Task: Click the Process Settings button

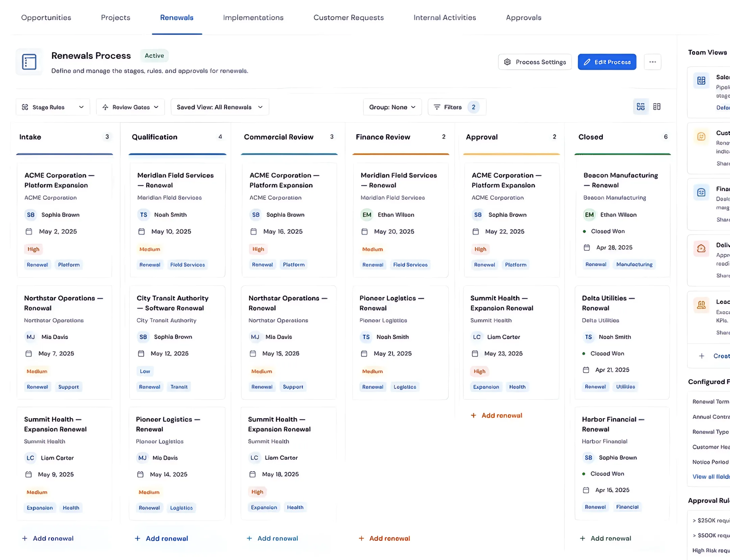Action: 535,62
